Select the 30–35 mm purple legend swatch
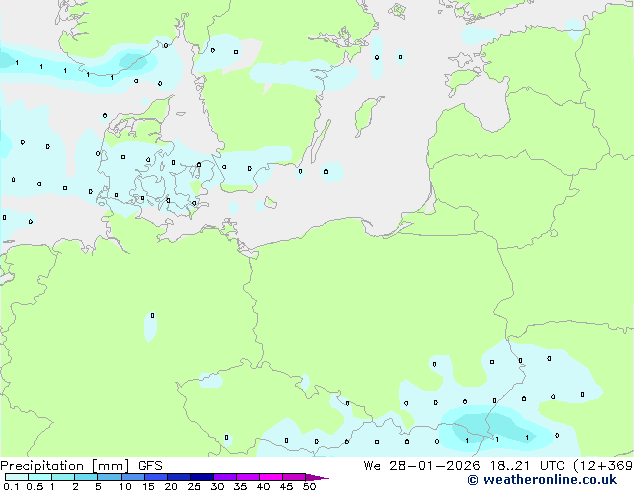This screenshot has height=490, width=634. [225, 477]
